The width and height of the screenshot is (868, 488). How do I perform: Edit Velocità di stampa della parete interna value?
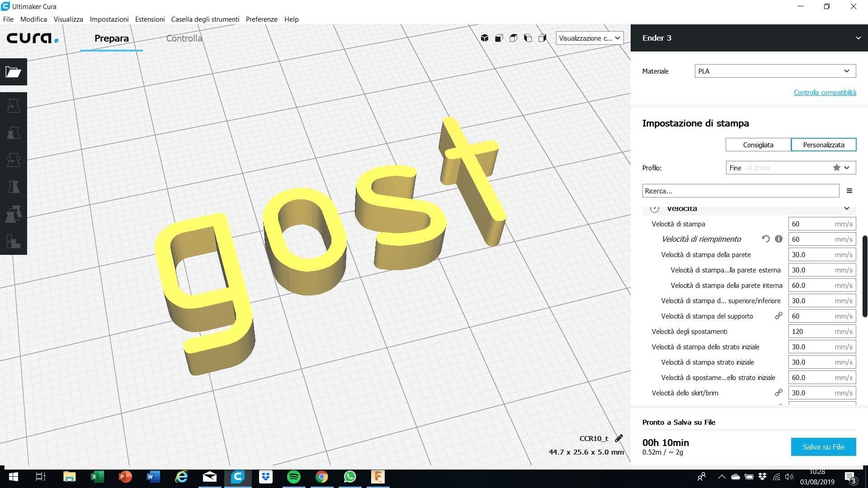point(821,286)
